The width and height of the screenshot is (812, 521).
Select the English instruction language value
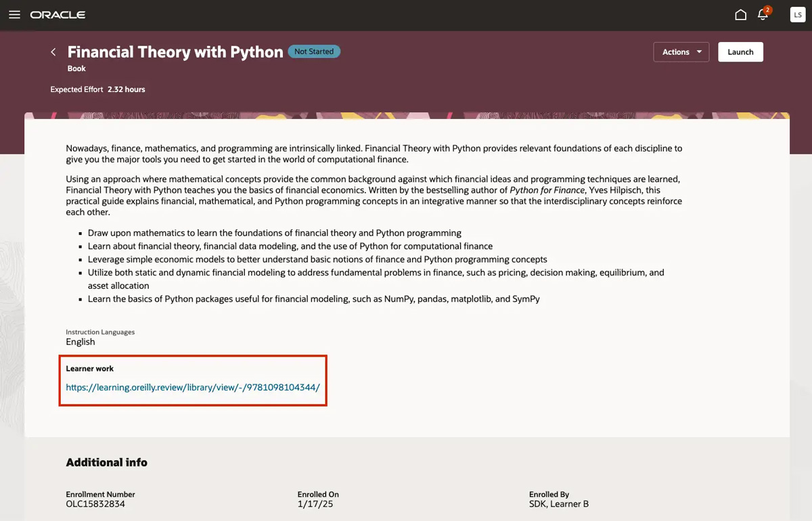pyautogui.click(x=81, y=342)
